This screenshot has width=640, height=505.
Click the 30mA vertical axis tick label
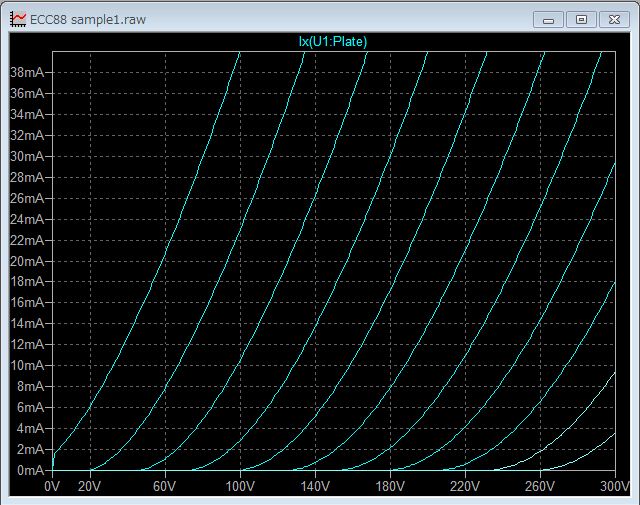tap(26, 157)
